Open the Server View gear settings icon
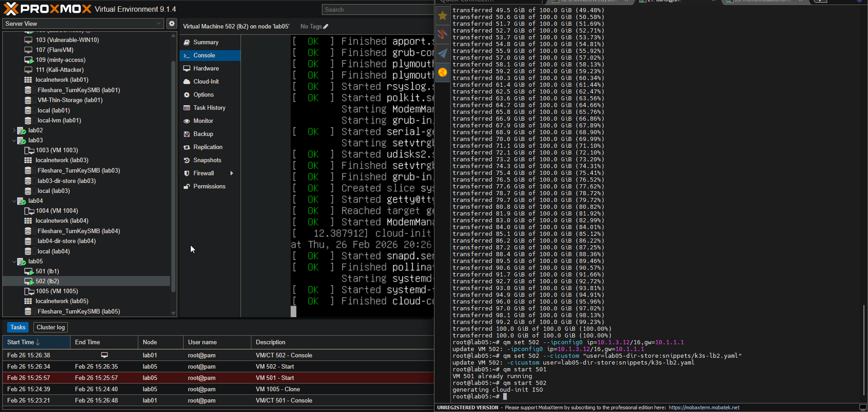 pyautogui.click(x=172, y=23)
